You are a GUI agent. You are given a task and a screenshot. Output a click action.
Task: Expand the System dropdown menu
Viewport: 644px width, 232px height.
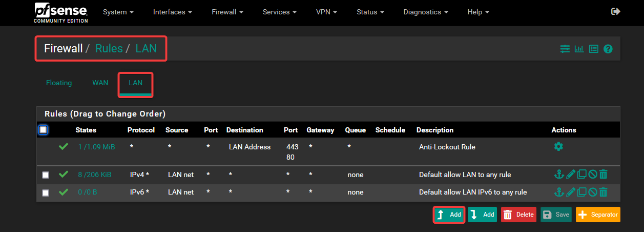point(118,12)
